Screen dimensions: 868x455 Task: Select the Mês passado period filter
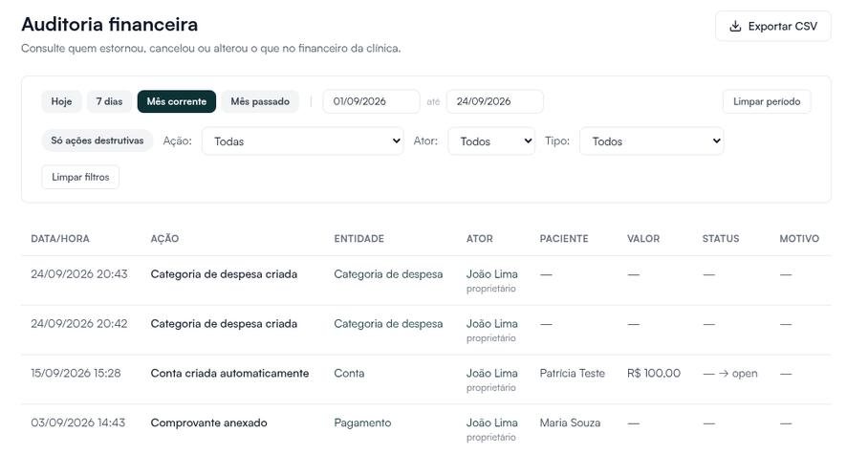click(260, 101)
